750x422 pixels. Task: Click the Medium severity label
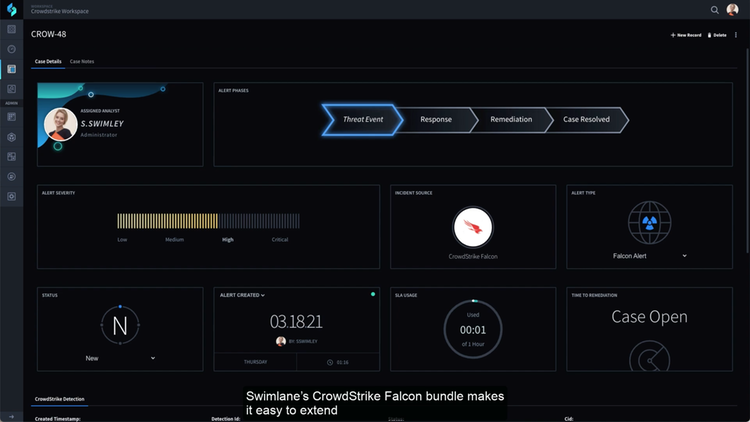(x=174, y=240)
